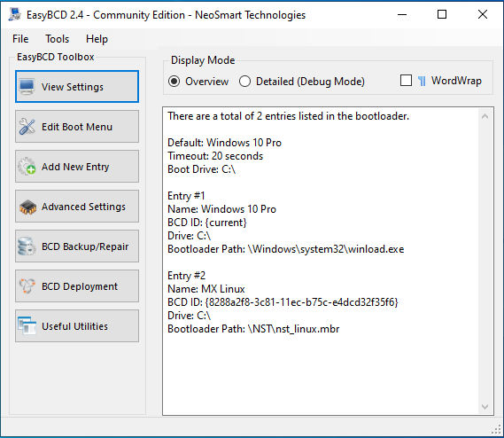Click the windows icon for Useful Utilities
Image resolution: width=504 pixels, height=438 pixels.
pos(27,325)
